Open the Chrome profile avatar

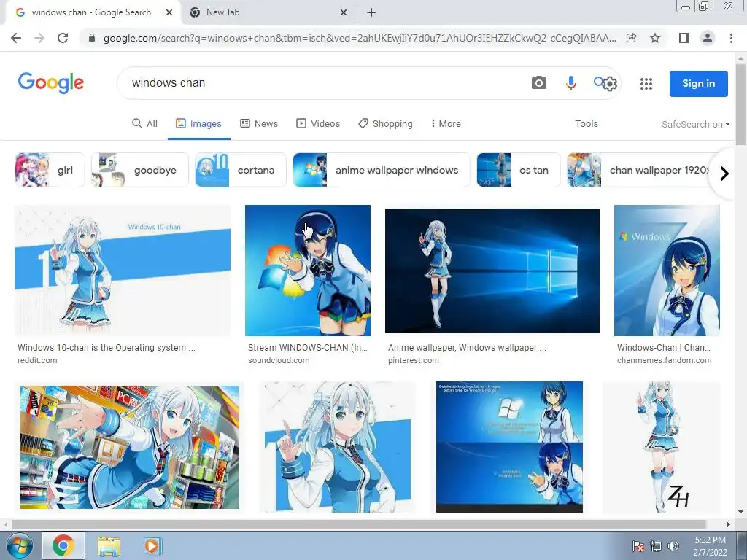pos(708,38)
